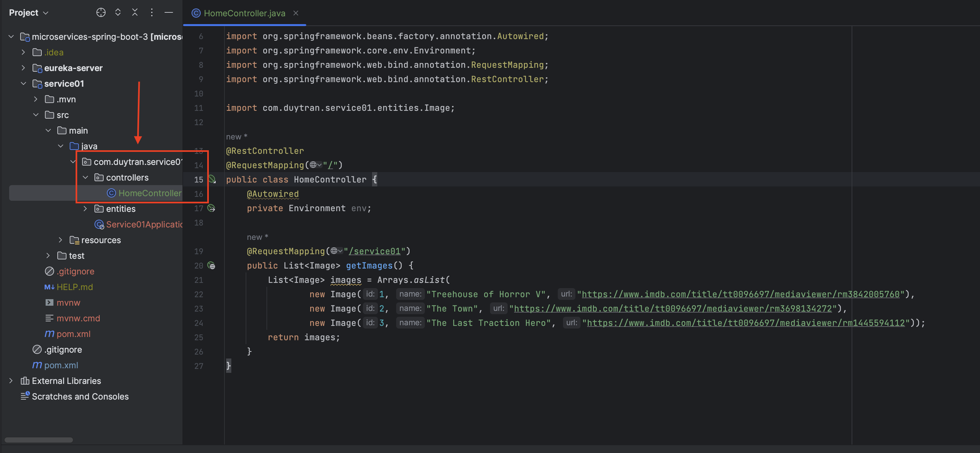This screenshot has height=453, width=980.
Task: Click the Select Opened File crosshair icon
Action: coord(101,13)
